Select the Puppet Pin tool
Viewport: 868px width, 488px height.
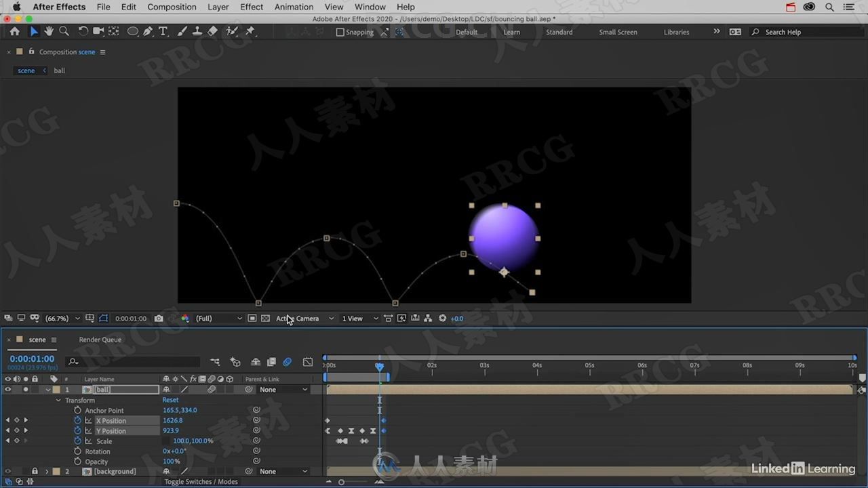pos(250,31)
